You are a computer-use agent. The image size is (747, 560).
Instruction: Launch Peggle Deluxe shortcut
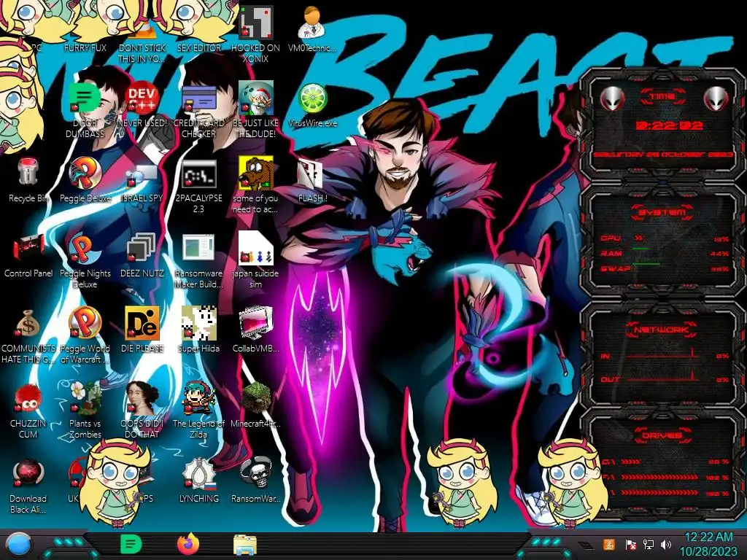tap(85, 172)
